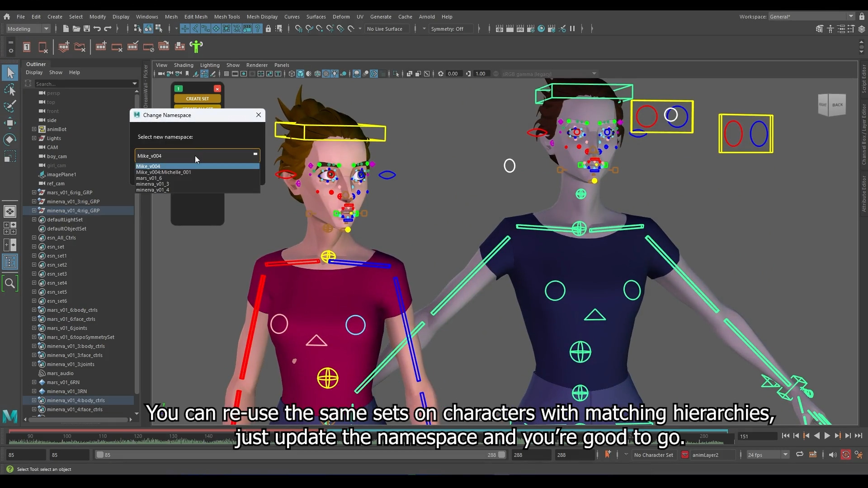Play forwards on the timeline
This screenshot has height=488, width=868.
click(827, 436)
